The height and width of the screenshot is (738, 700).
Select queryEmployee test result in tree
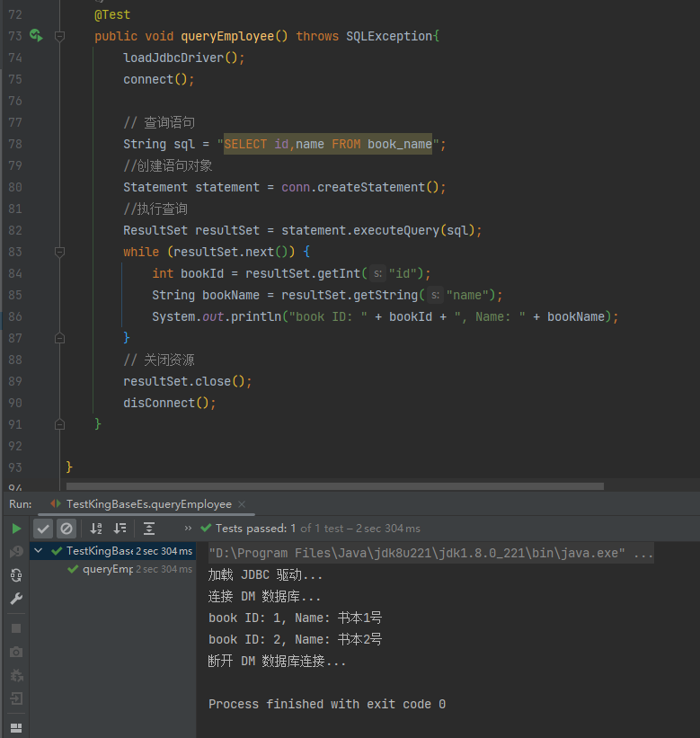tap(107, 569)
